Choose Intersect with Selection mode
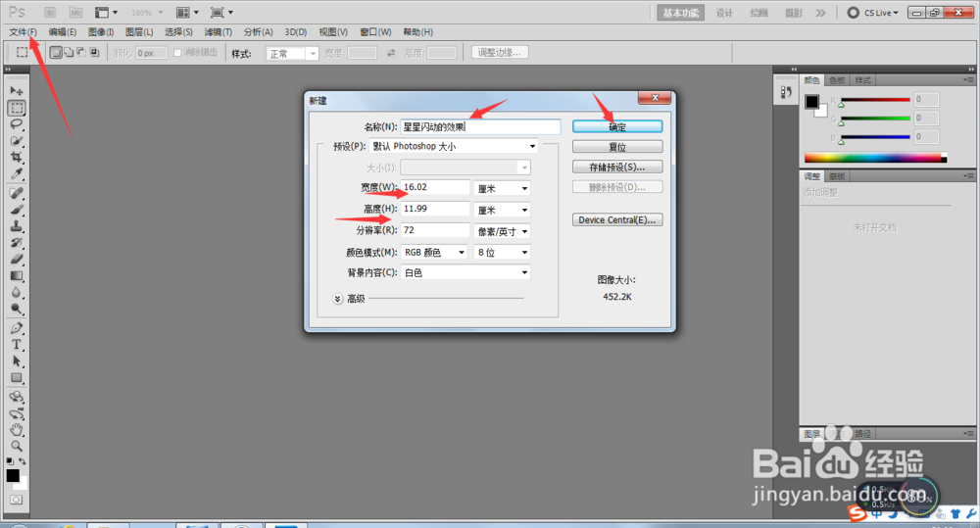 coord(94,53)
